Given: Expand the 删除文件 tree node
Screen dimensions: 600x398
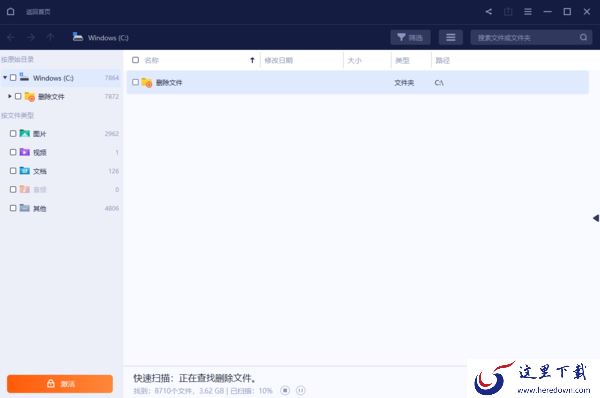Looking at the screenshot, I should pyautogui.click(x=10, y=96).
